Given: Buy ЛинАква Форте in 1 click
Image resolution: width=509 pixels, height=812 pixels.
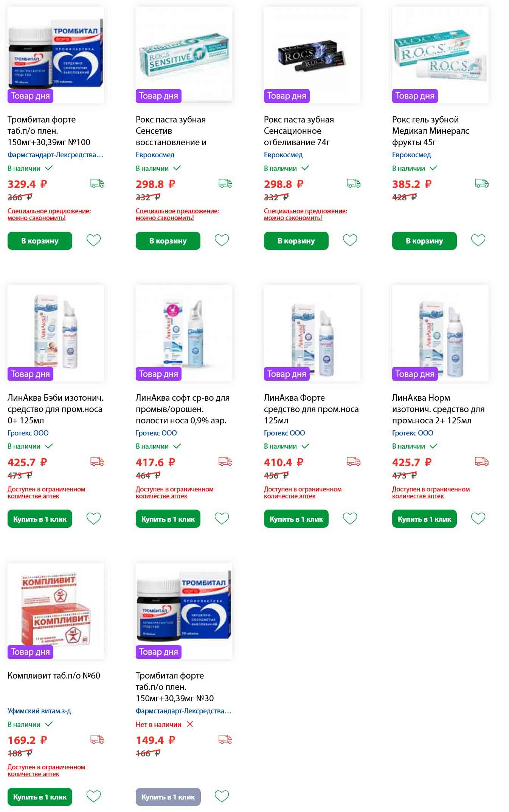Looking at the screenshot, I should coord(296,519).
